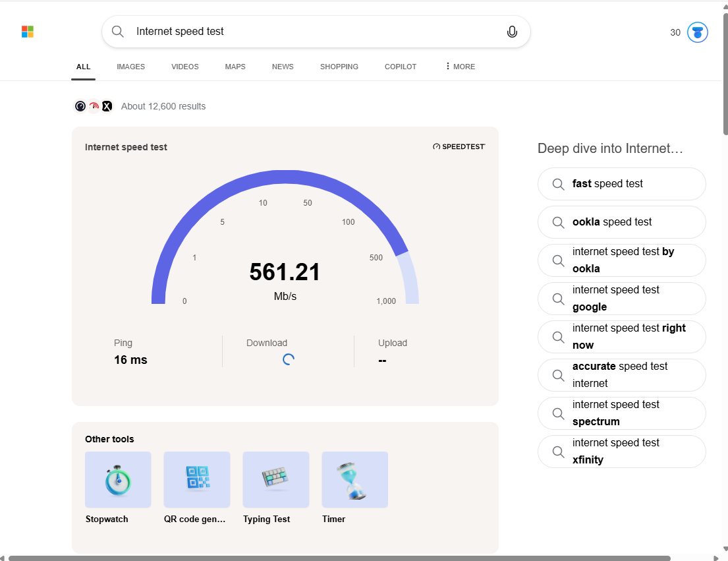Click the 16 ms ping value

tap(130, 360)
